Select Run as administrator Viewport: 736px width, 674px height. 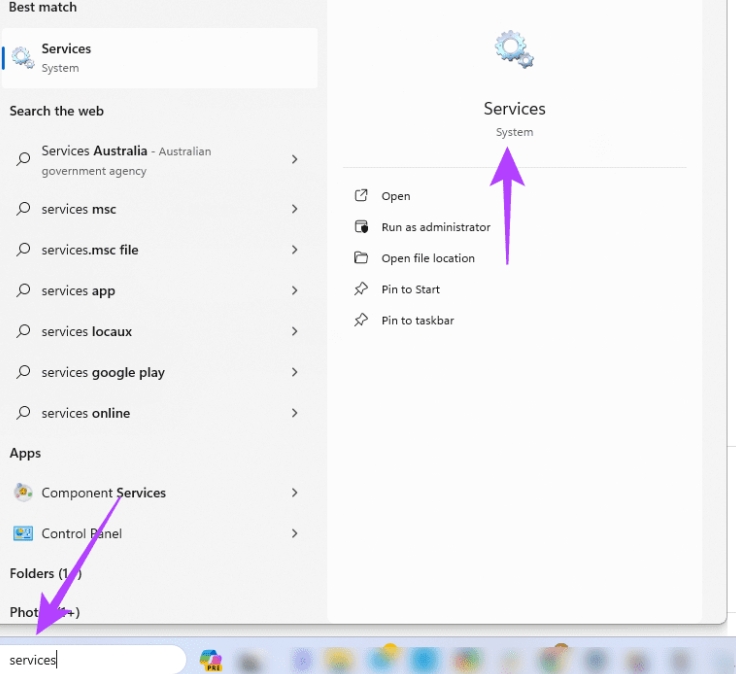pos(435,227)
